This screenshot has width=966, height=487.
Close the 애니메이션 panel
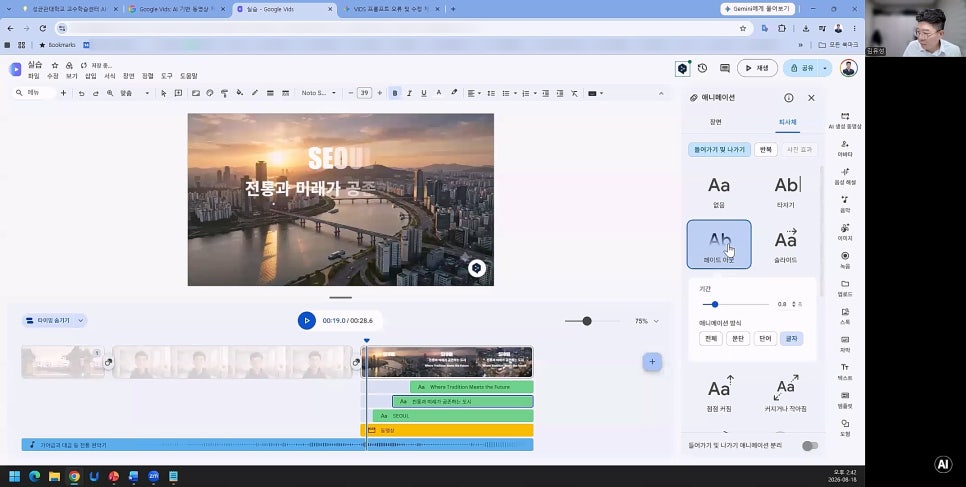[811, 98]
